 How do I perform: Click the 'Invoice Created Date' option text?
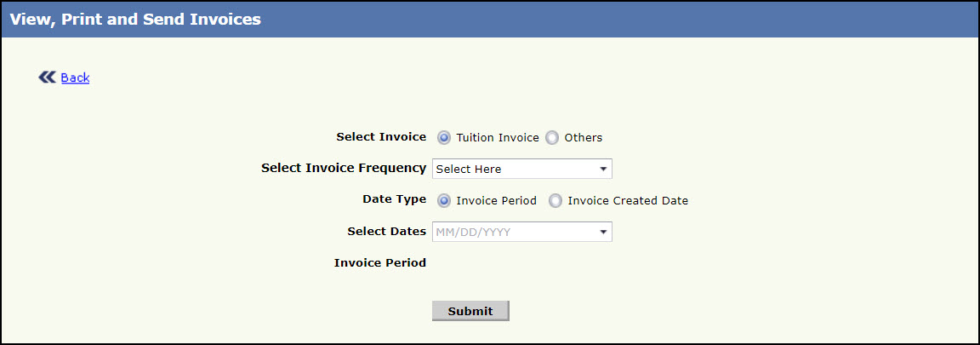(628, 201)
